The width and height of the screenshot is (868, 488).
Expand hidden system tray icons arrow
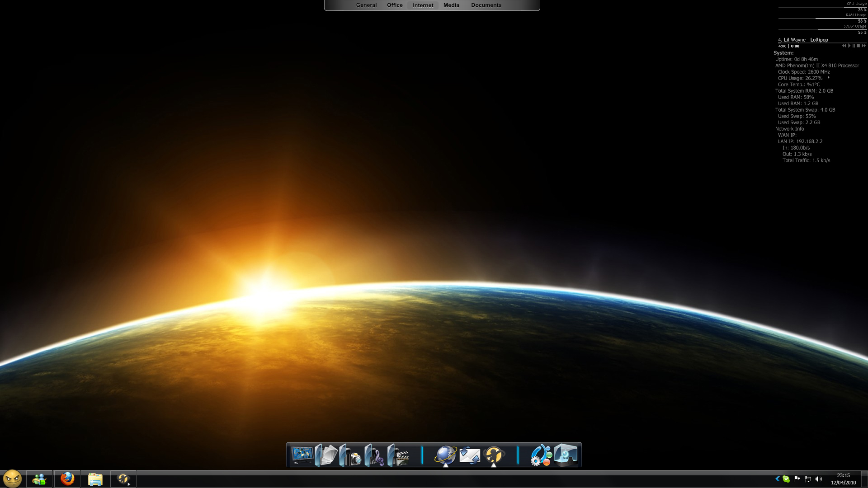click(777, 479)
